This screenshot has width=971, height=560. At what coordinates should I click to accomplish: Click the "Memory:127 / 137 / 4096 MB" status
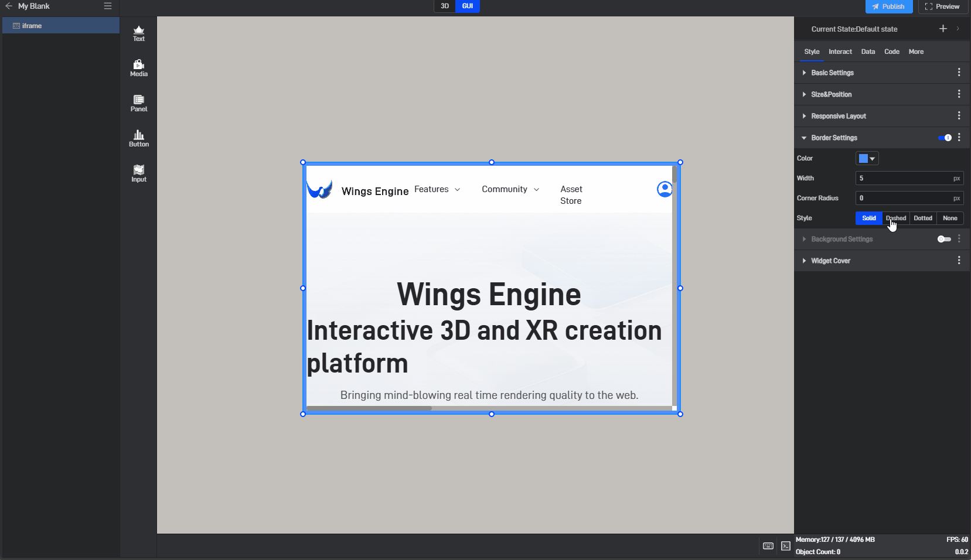tap(835, 539)
